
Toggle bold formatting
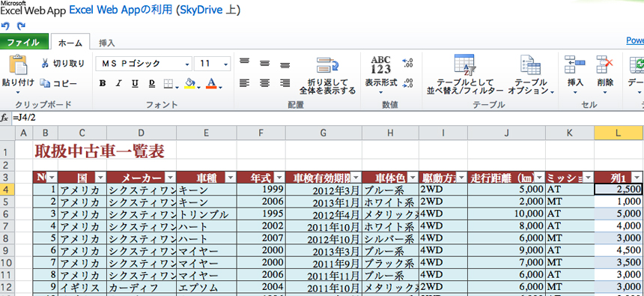click(103, 83)
